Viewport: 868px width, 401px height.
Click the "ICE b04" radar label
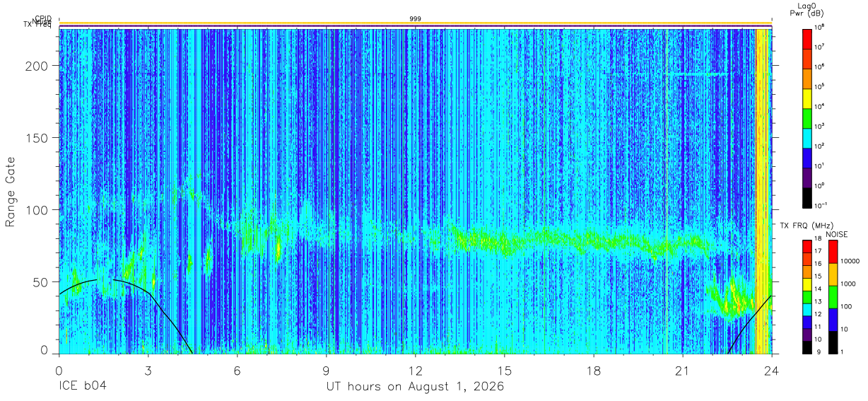click(81, 387)
